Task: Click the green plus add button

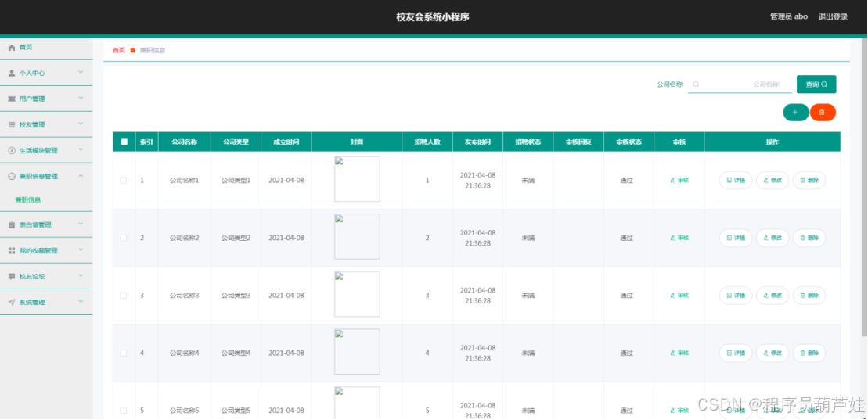Action: point(795,113)
